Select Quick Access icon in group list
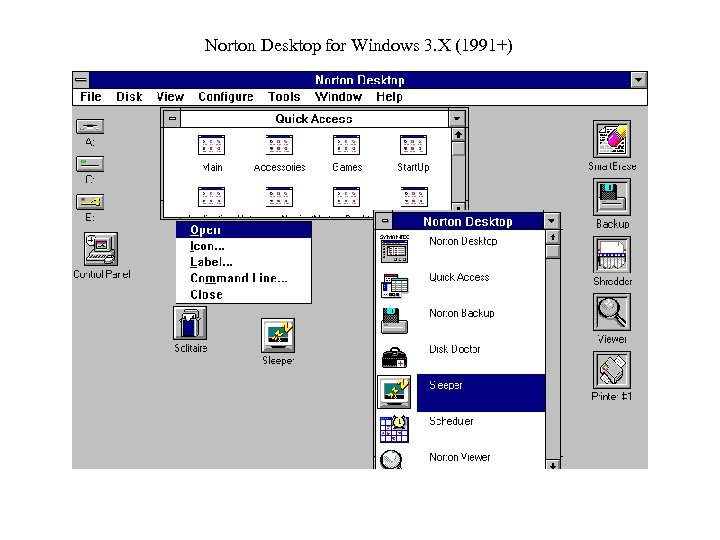This screenshot has height=540, width=720. click(394, 285)
